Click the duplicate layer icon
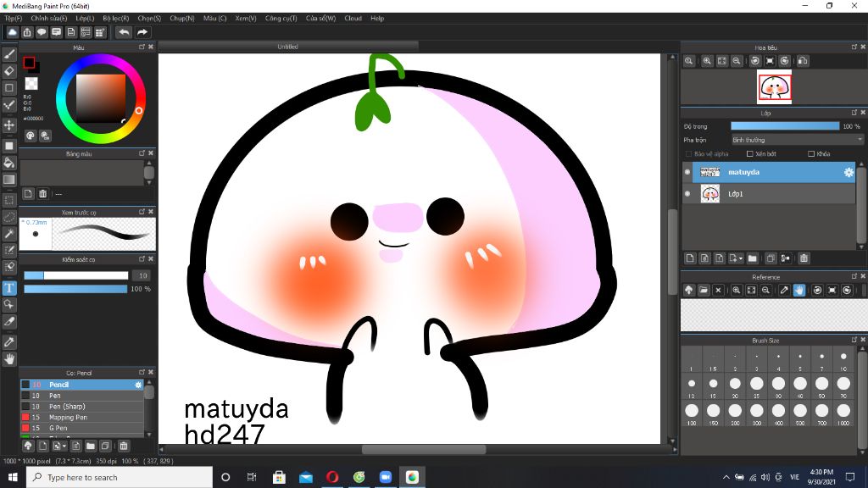 point(771,258)
